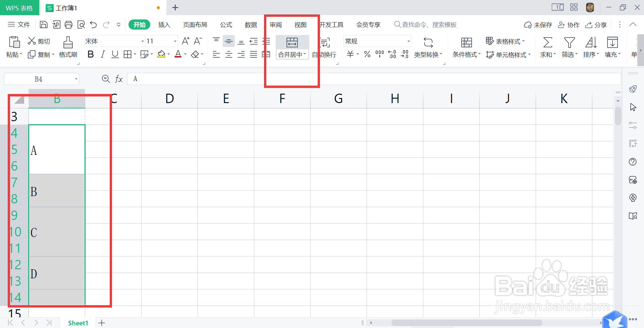Click the Print icon

tap(69, 25)
